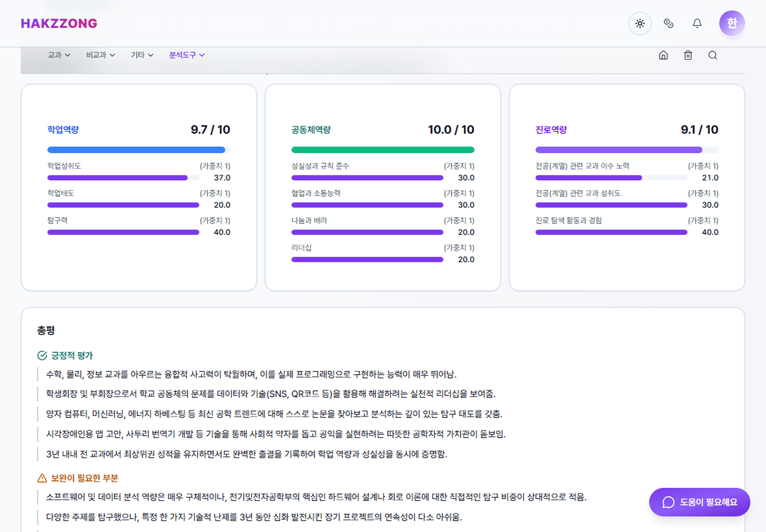The image size is (766, 532).
Task: Click the 탐구력 label
Action: point(57,221)
